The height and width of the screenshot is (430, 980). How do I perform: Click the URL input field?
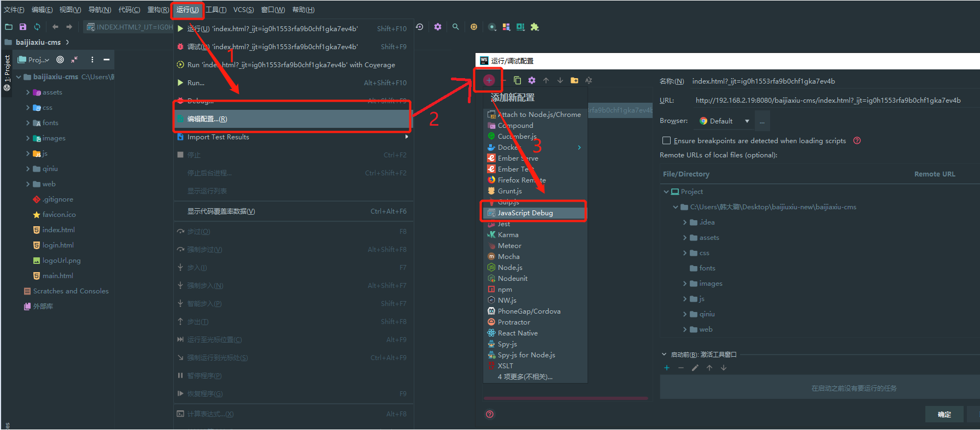pyautogui.click(x=835, y=101)
